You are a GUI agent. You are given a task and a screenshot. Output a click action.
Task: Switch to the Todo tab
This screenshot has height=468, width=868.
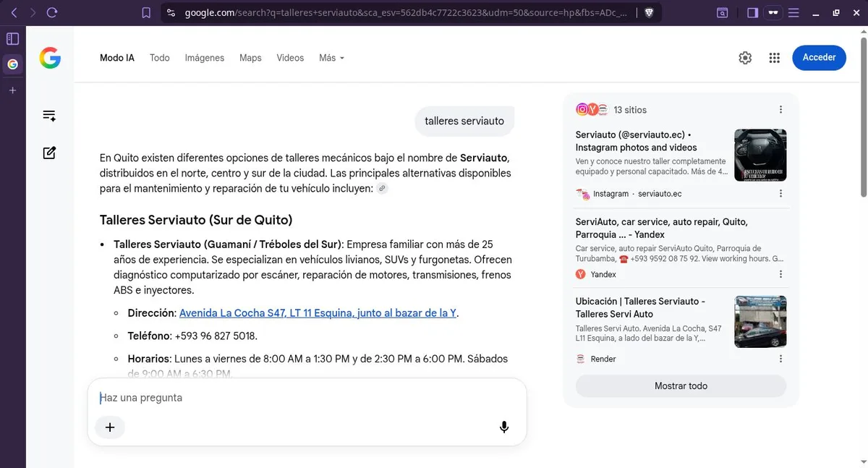160,58
